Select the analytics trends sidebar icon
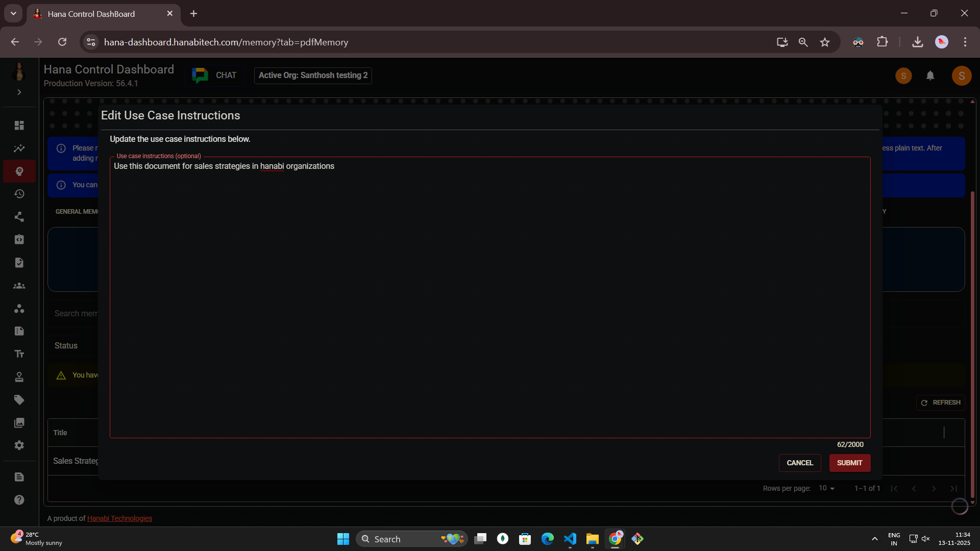 click(x=19, y=148)
